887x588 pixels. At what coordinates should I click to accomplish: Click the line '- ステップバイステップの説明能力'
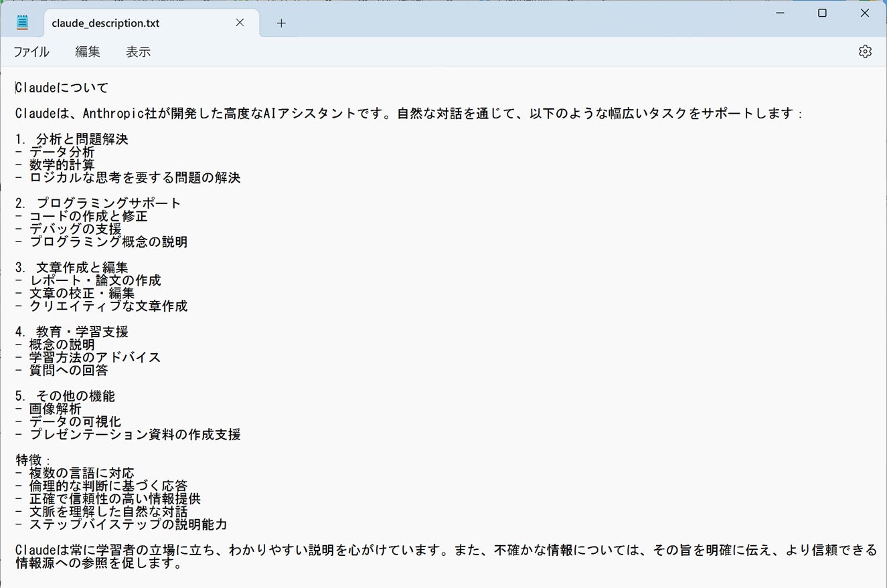click(121, 524)
